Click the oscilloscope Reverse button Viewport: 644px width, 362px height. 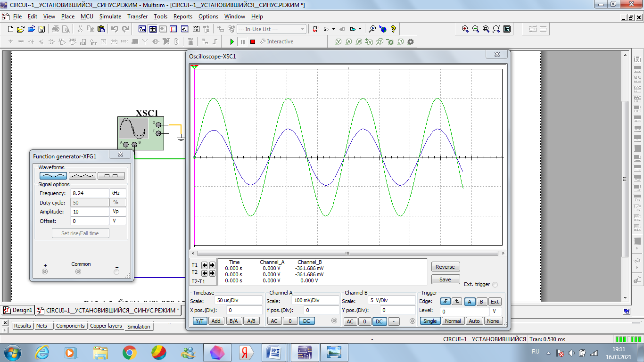[445, 267]
